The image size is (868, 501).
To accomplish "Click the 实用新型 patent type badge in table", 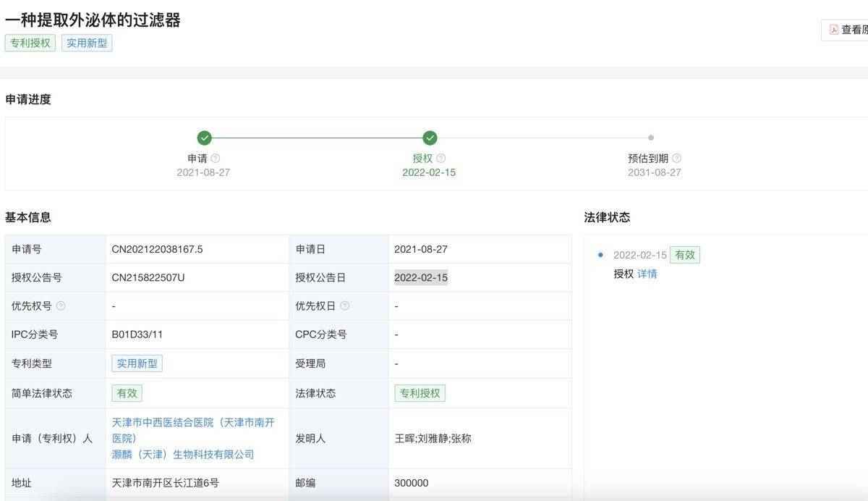I will point(137,363).
